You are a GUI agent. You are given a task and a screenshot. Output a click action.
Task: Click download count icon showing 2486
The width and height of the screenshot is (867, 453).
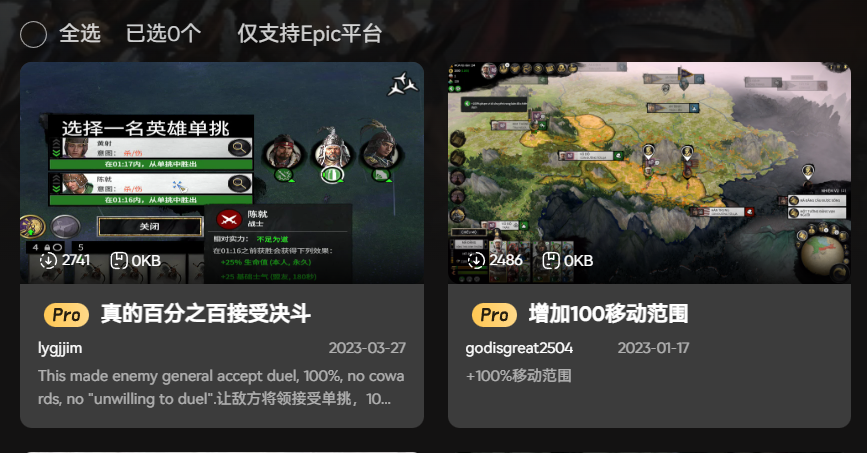click(476, 260)
